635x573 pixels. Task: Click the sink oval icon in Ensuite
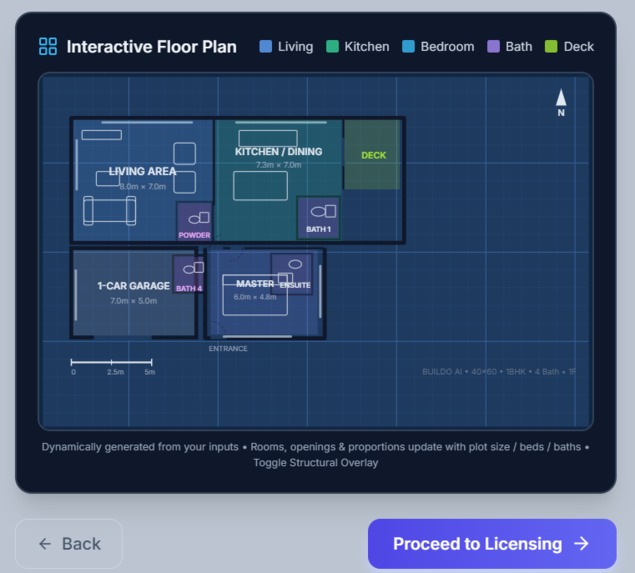[x=295, y=264]
